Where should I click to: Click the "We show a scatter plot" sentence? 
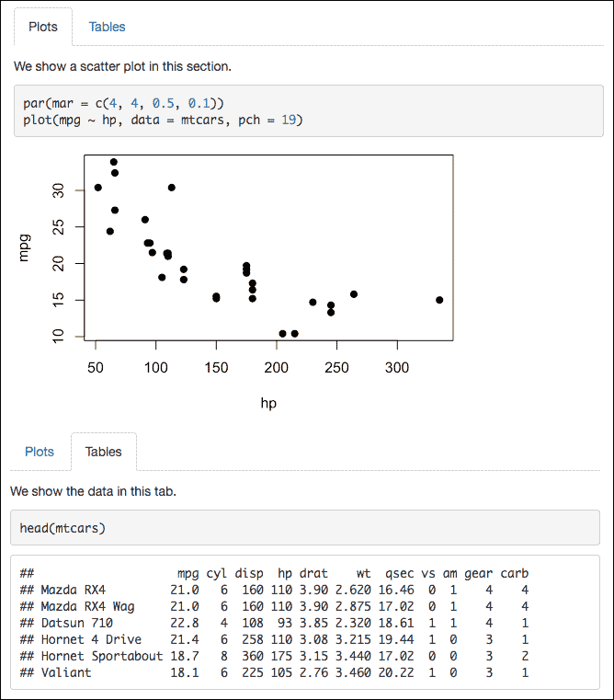pyautogui.click(x=122, y=66)
